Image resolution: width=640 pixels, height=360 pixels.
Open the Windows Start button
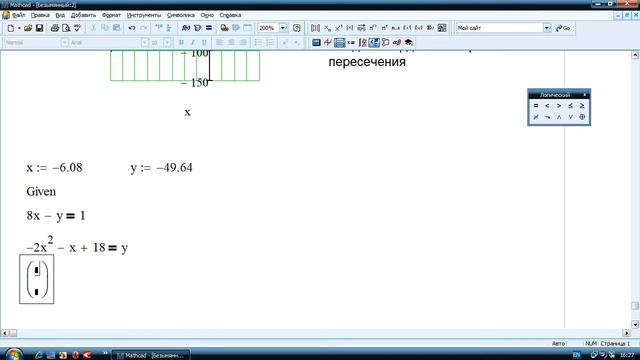point(14,354)
